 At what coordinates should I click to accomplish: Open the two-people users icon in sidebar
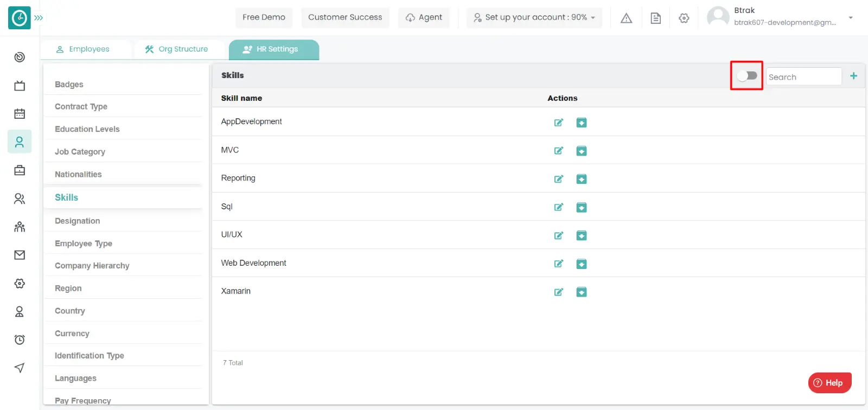click(20, 198)
